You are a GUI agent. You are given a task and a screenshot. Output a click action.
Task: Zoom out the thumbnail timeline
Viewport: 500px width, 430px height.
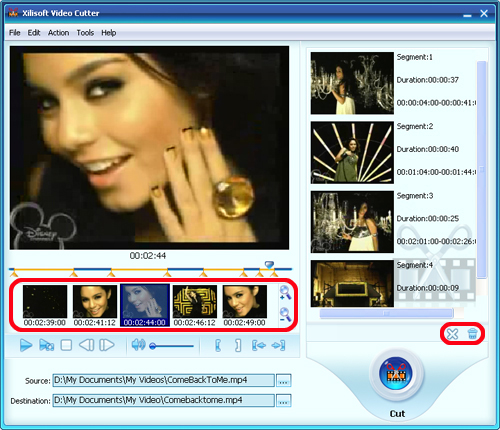(x=285, y=314)
